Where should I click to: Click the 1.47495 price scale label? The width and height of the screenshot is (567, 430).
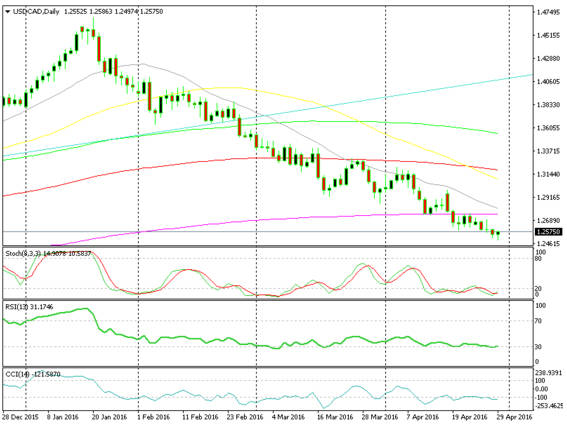coord(548,13)
